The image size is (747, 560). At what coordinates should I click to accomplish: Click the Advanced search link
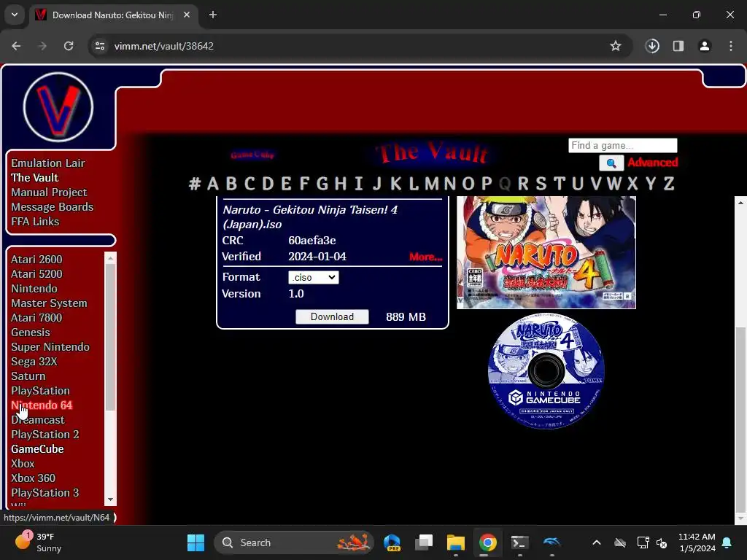(653, 163)
